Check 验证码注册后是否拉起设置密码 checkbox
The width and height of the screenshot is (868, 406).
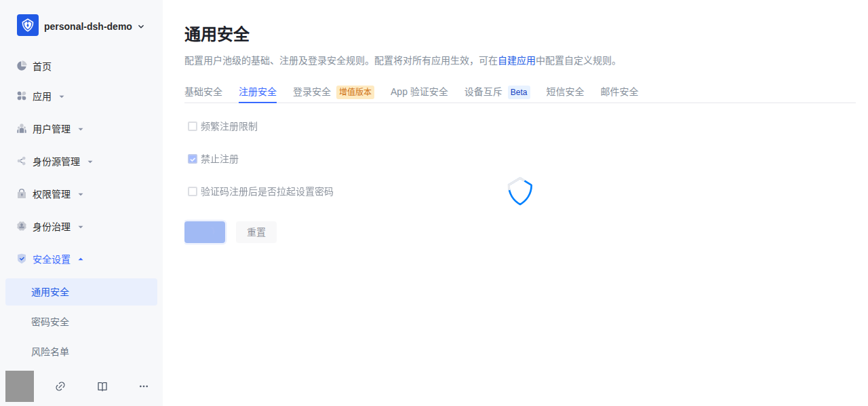pyautogui.click(x=193, y=191)
